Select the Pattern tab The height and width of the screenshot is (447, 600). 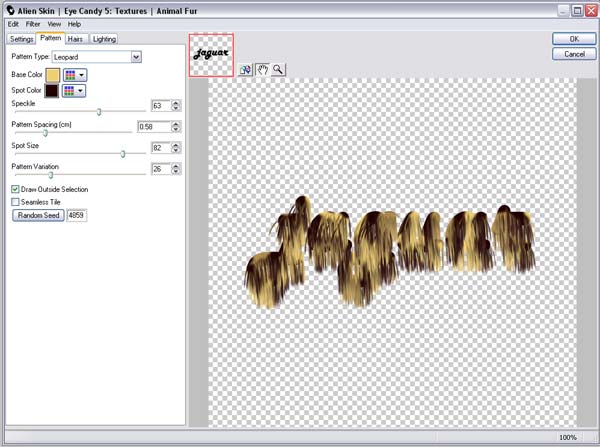tap(51, 38)
